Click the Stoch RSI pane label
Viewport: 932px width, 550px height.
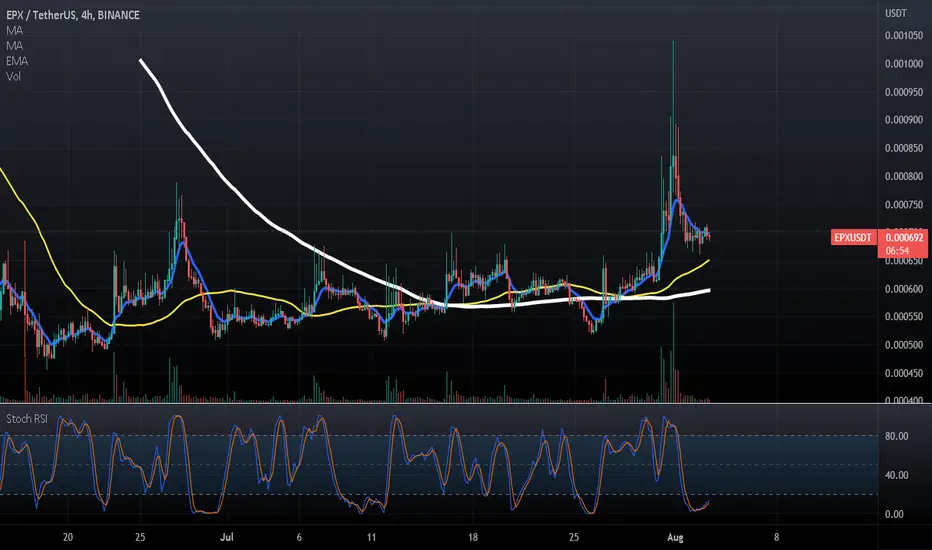pos(27,419)
